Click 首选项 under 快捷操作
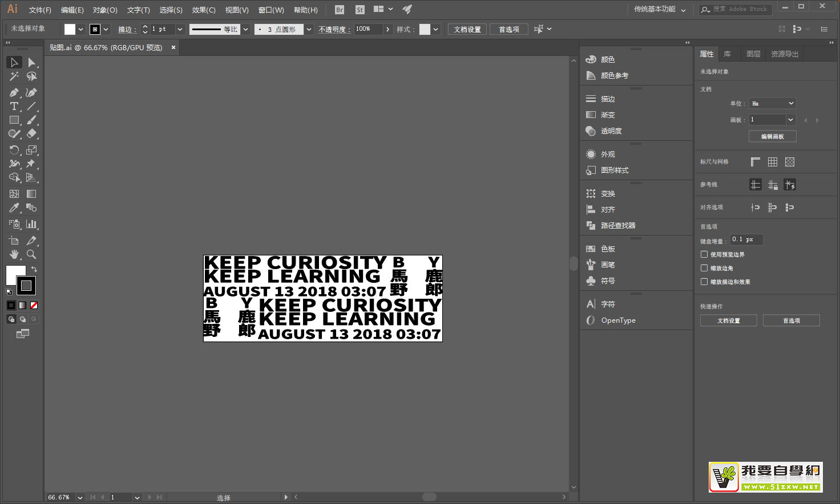 [791, 320]
